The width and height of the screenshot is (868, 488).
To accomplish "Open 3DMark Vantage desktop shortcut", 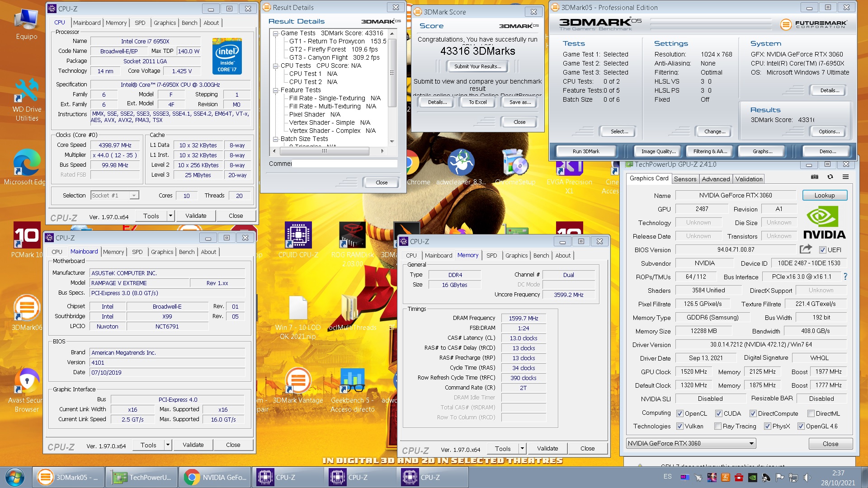I will click(298, 386).
